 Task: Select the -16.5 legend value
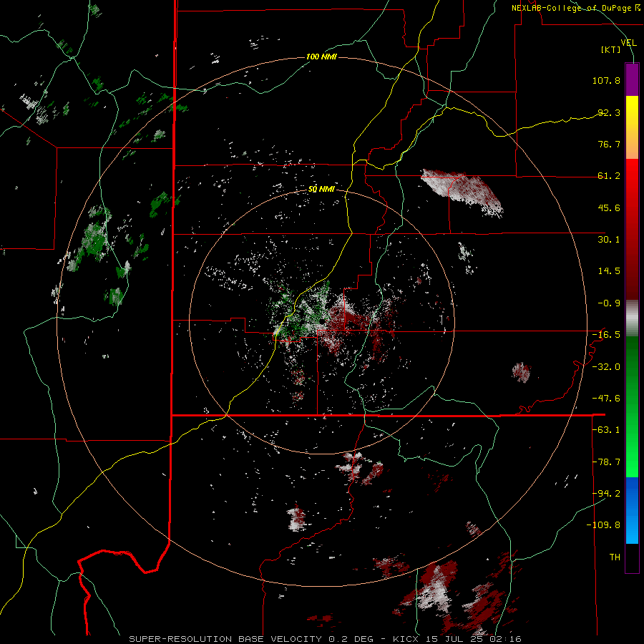point(606,335)
